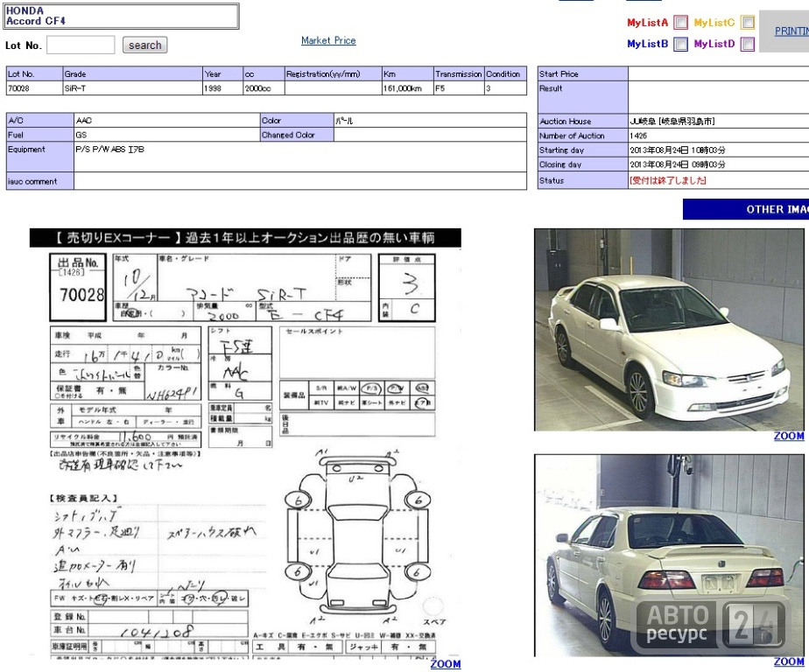The image size is (809, 672).
Task: Check the MyListA checkbox
Action: click(x=681, y=22)
